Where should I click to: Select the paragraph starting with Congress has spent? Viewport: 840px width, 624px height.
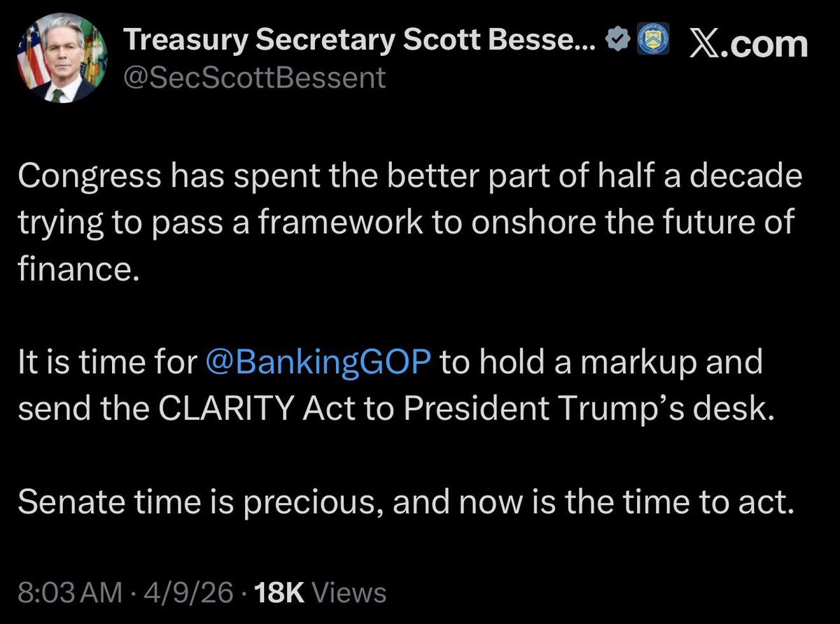click(409, 223)
